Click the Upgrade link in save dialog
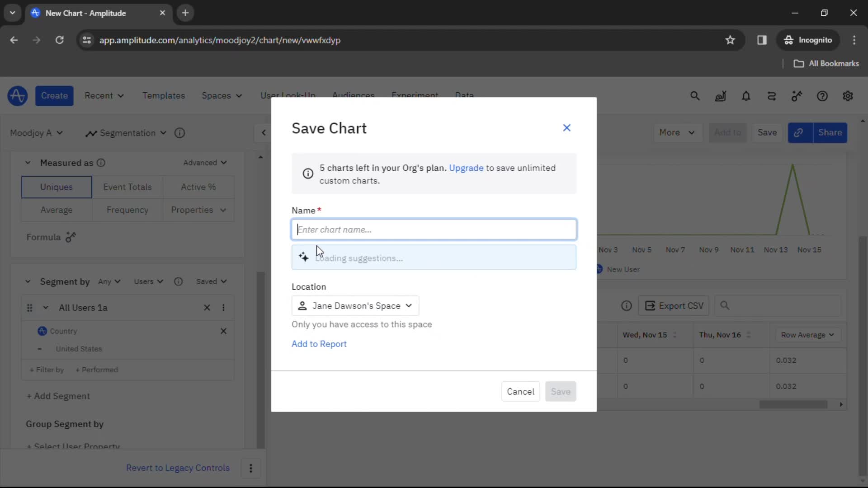Viewport: 868px width, 488px height. [x=467, y=168]
